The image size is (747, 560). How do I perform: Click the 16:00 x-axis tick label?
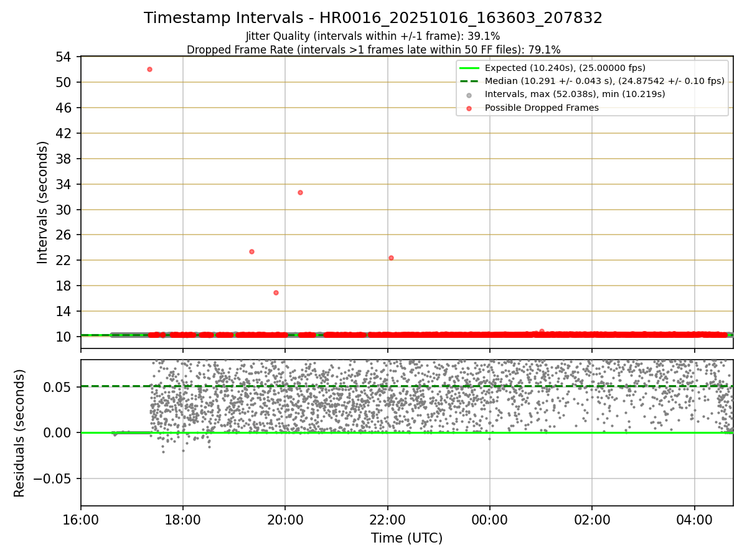coord(81,520)
